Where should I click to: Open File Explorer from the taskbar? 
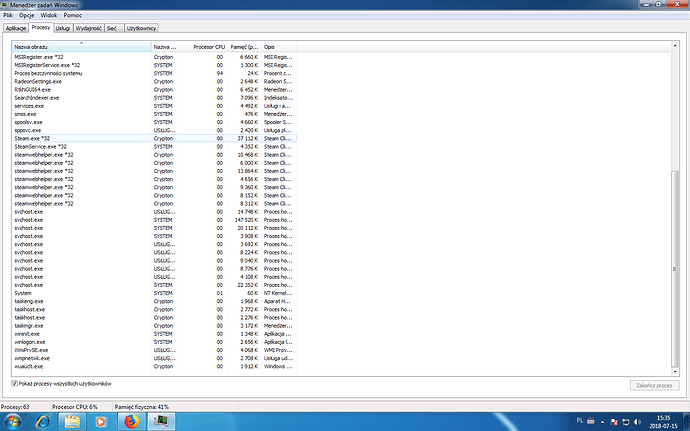(72, 421)
